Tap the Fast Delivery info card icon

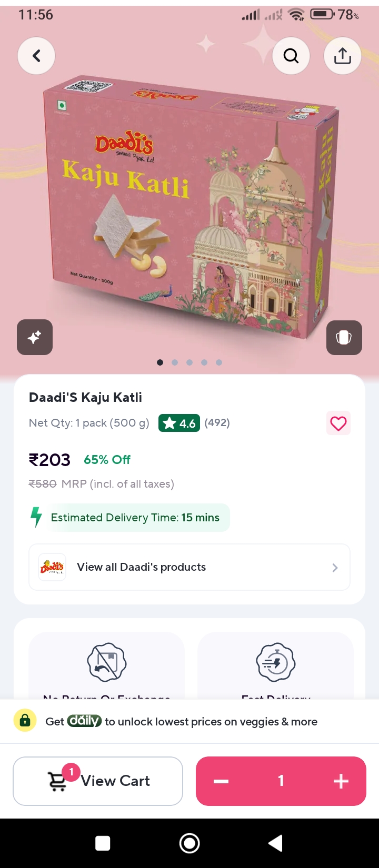(x=276, y=662)
